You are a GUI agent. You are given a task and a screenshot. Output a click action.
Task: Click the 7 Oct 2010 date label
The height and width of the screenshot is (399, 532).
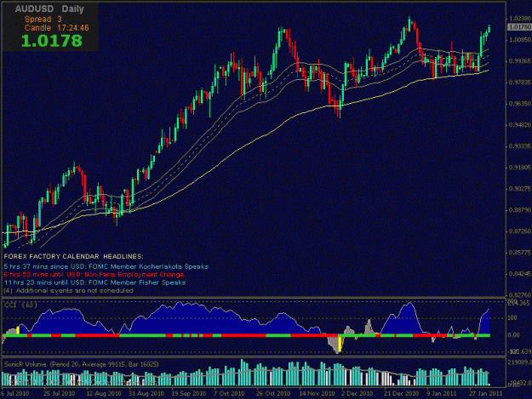[x=229, y=394]
